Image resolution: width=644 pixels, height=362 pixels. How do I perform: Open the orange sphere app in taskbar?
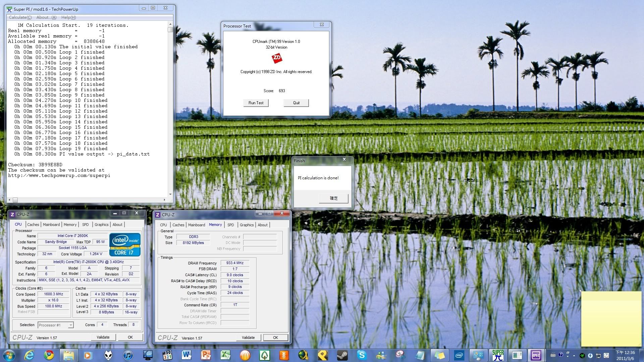[245, 355]
